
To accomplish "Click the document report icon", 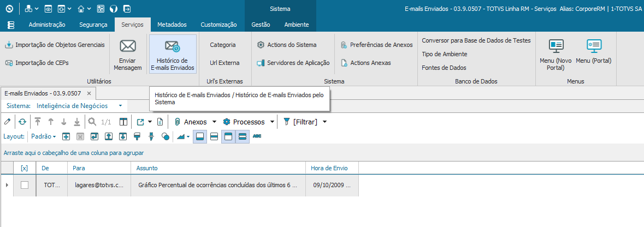I will pyautogui.click(x=161, y=122).
